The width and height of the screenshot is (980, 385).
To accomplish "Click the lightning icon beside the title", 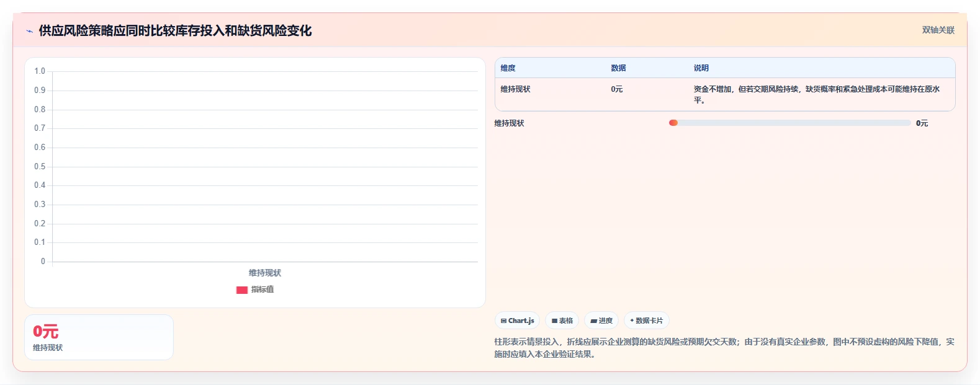I will (x=29, y=31).
